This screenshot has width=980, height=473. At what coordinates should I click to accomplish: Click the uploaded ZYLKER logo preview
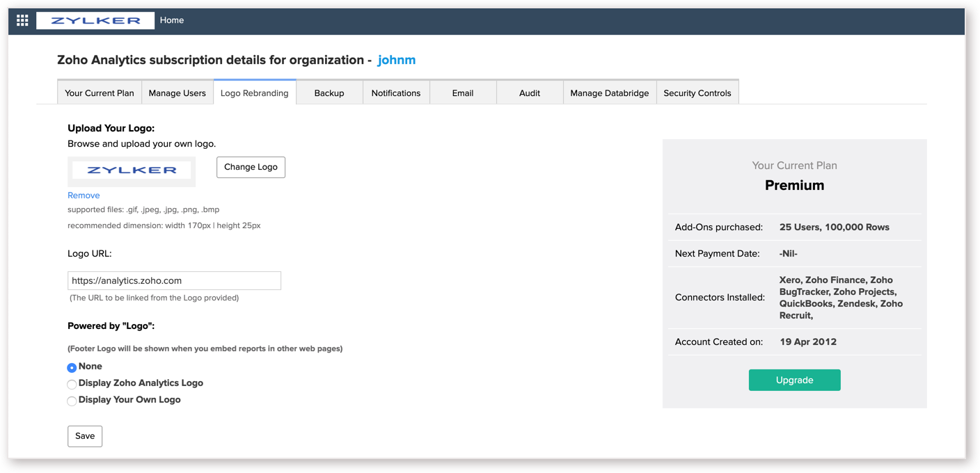(x=132, y=170)
